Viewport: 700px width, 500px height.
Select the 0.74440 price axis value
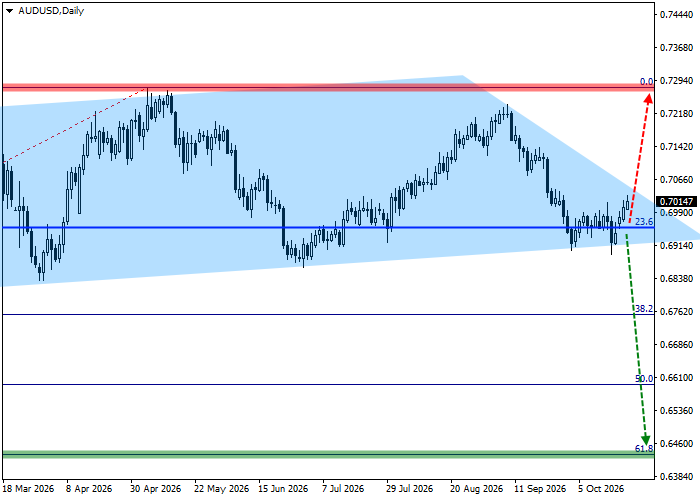pyautogui.click(x=677, y=15)
